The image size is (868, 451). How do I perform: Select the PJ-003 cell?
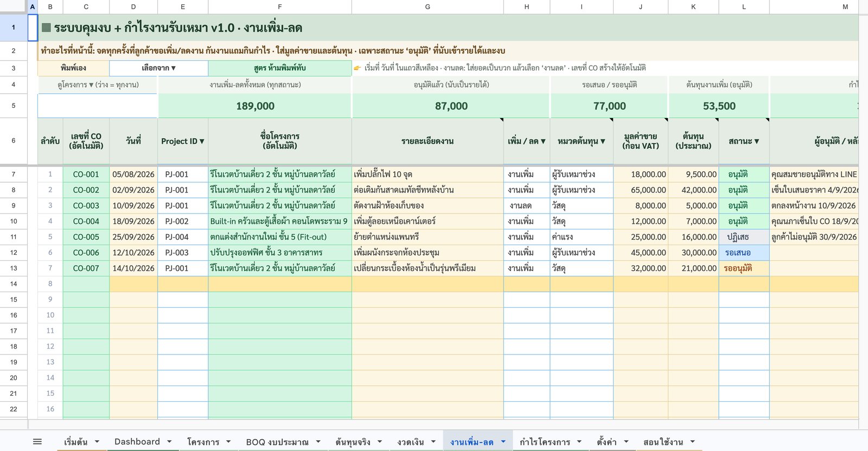pos(183,253)
